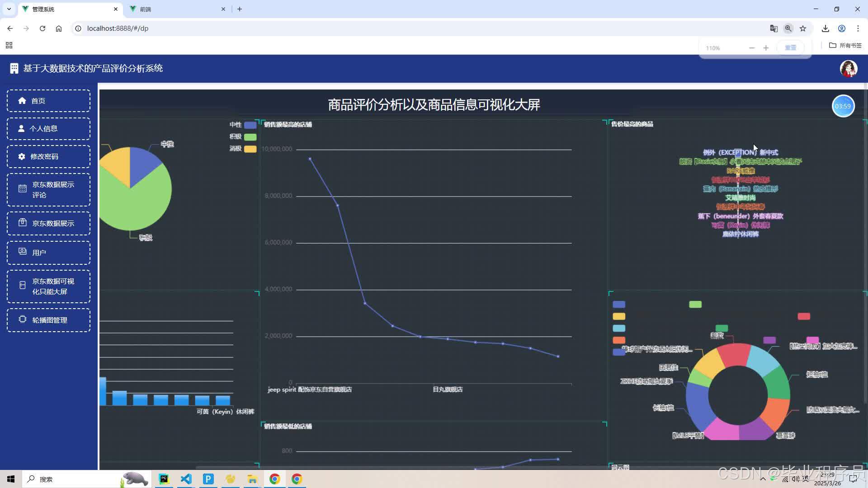Expand the tab search chevron dropdown
This screenshot has width=868, height=488.
click(9, 9)
